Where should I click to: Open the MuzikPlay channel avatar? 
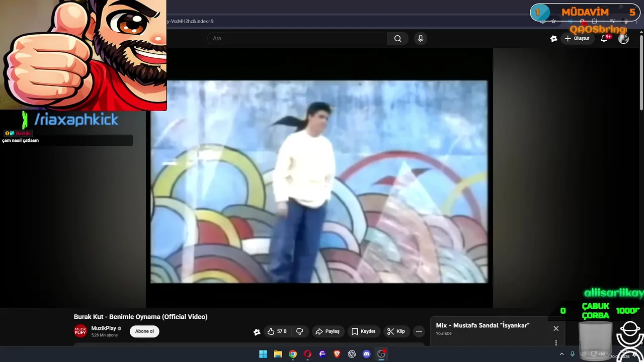point(80,331)
